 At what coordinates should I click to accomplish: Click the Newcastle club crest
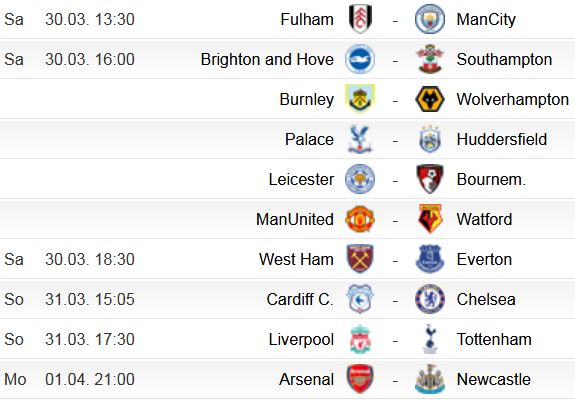pyautogui.click(x=430, y=379)
